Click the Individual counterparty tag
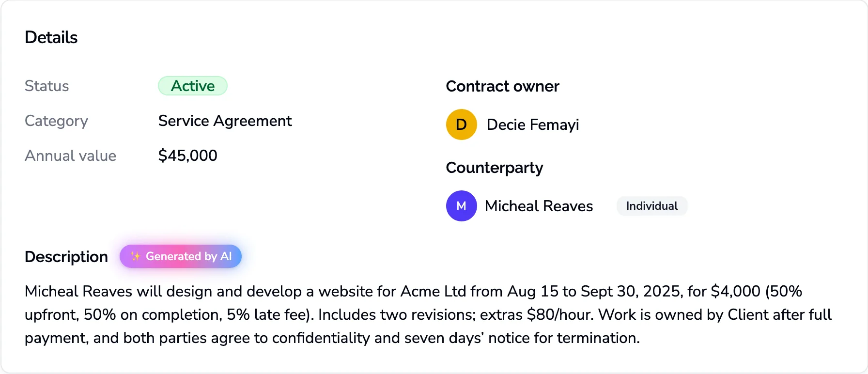868x374 pixels. [x=651, y=206]
